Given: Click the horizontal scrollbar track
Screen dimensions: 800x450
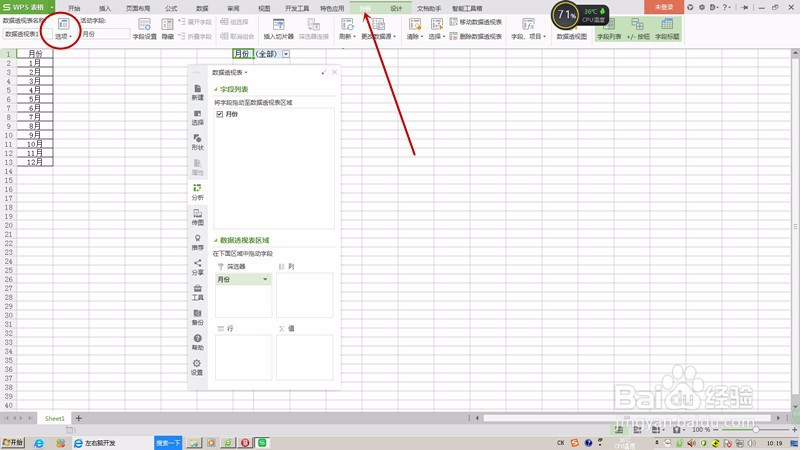Looking at the screenshot, I should pos(628,418).
